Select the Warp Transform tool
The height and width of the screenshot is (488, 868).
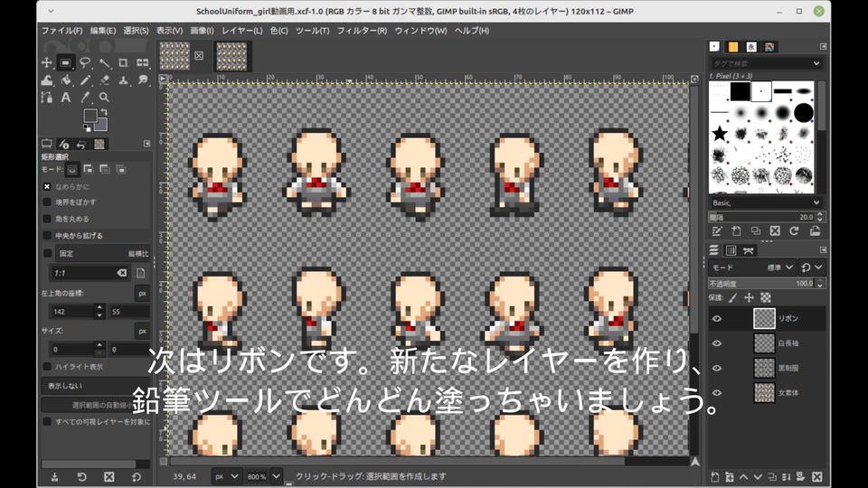click(46, 80)
